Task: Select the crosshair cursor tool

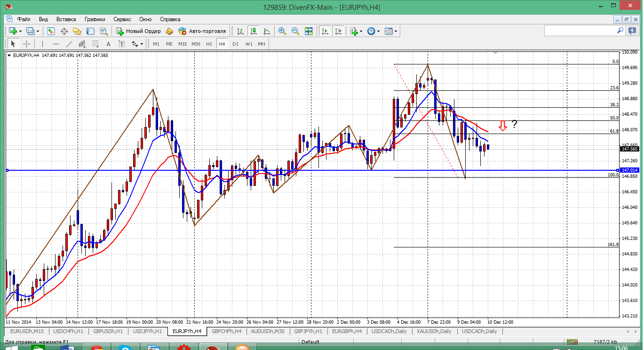Action: [27, 44]
